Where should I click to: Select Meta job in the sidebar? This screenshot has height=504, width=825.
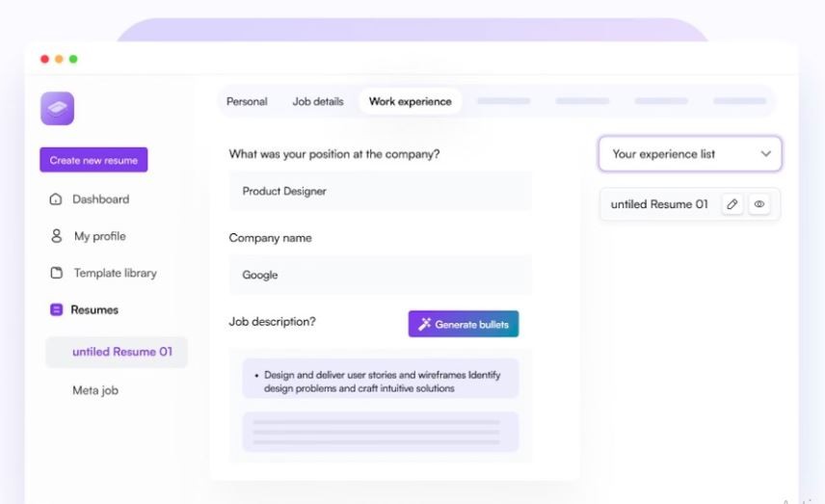[95, 390]
